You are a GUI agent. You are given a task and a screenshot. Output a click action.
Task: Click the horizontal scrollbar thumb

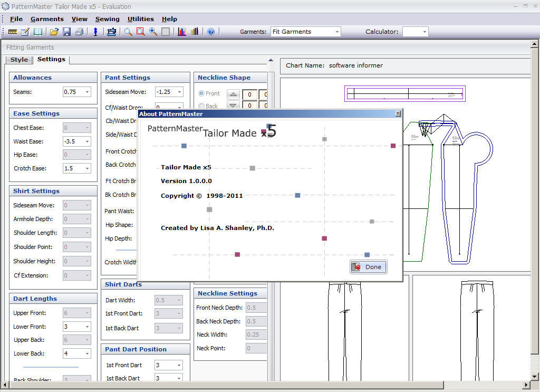click(x=226, y=385)
